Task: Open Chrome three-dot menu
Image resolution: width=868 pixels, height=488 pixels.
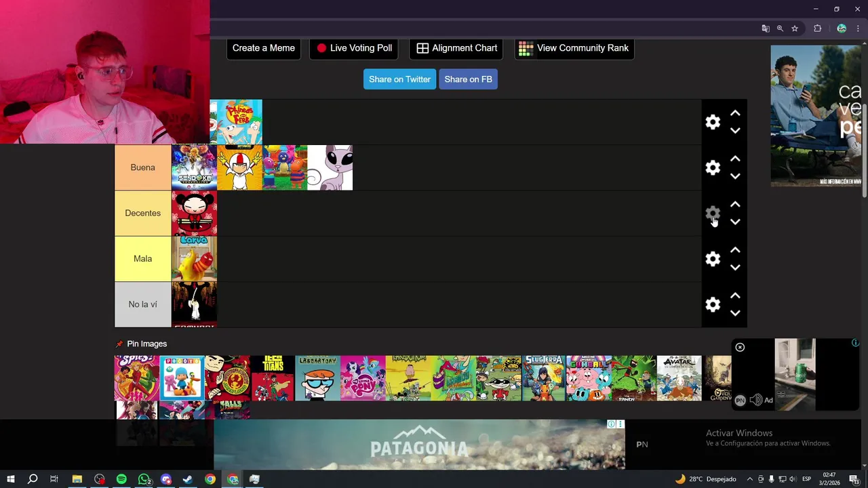Action: pos(859,28)
